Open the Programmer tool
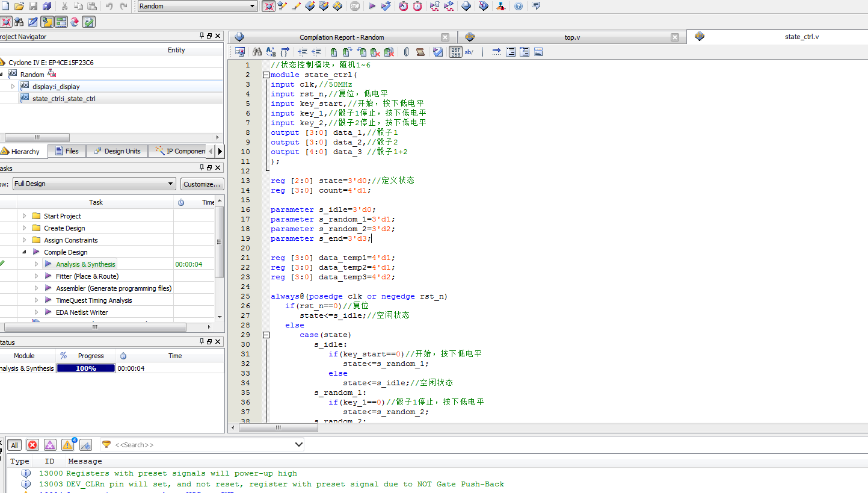 click(x=484, y=6)
